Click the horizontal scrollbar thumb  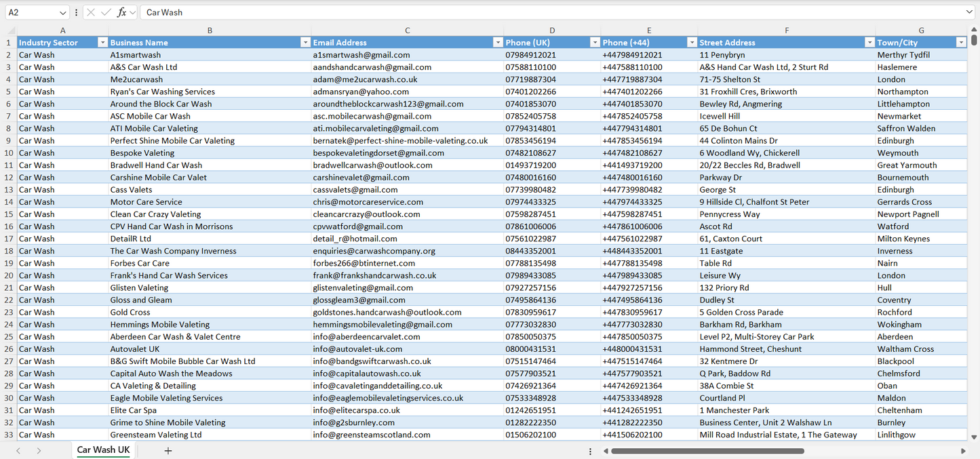[x=707, y=451]
